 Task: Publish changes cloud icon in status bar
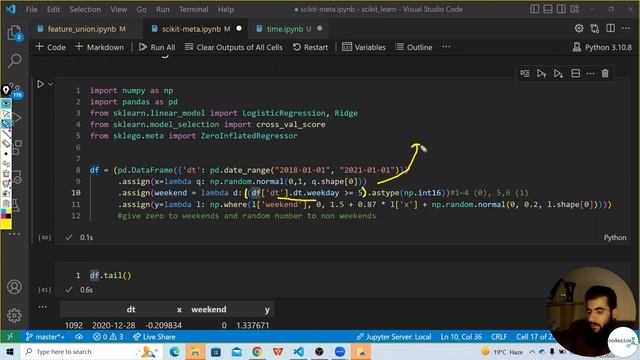[x=79, y=337]
